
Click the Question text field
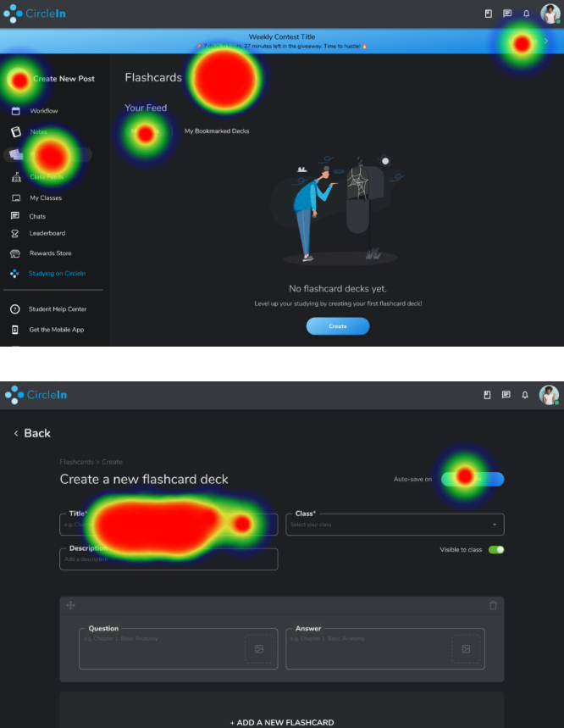tap(179, 648)
